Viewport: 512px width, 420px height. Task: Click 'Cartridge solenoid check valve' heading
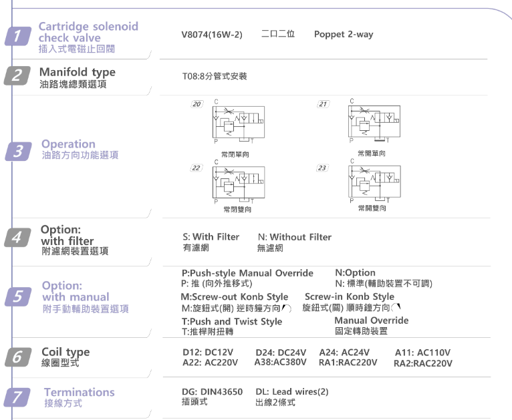point(88,32)
